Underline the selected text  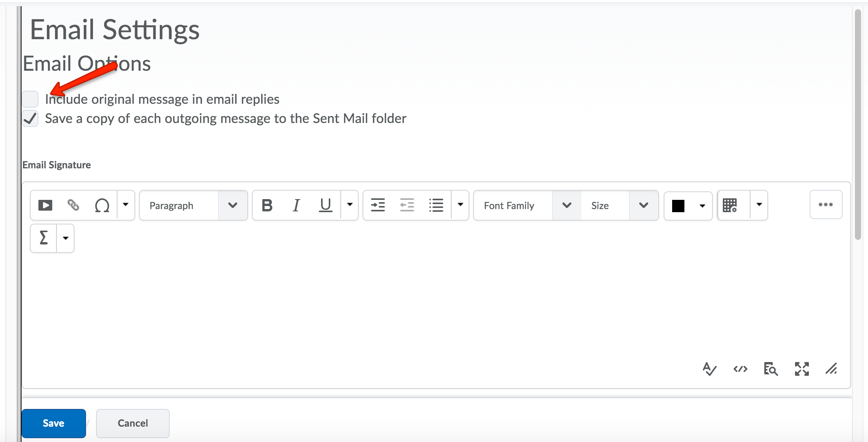click(x=325, y=205)
